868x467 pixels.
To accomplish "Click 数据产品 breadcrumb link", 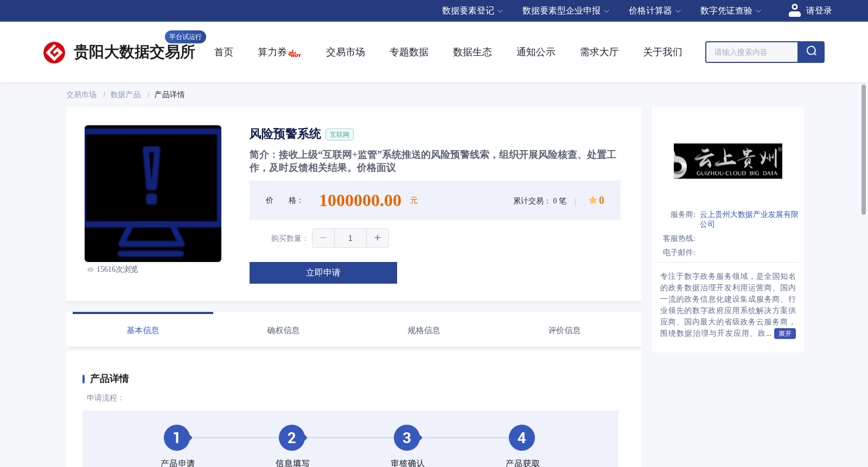I will pos(125,95).
